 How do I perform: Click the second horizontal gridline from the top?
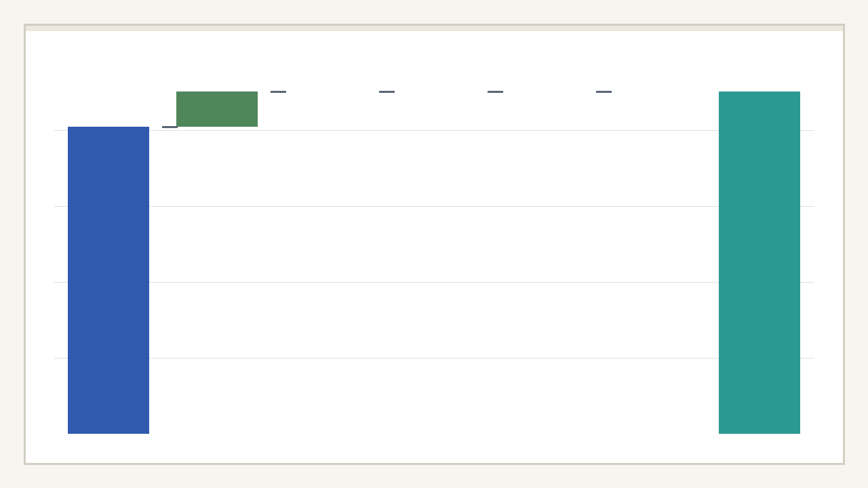coord(434,206)
